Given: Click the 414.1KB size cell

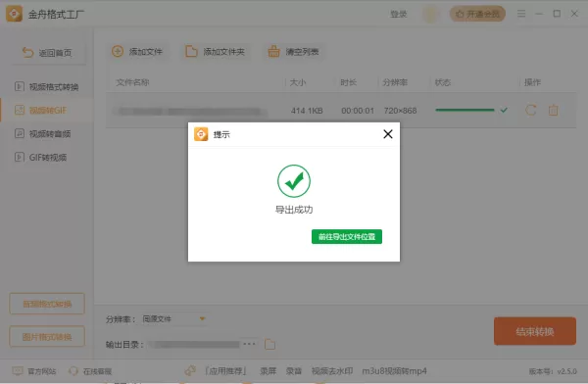Looking at the screenshot, I should (307, 111).
